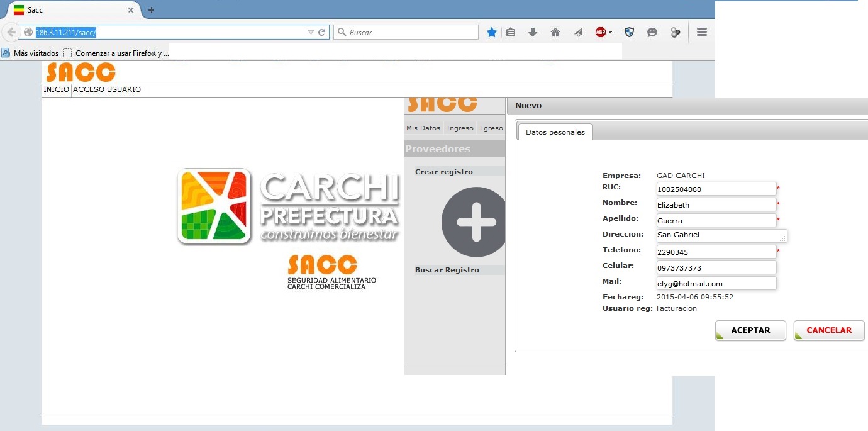The image size is (868, 431).
Task: Click the orange SACC logo at top left
Action: coord(81,72)
